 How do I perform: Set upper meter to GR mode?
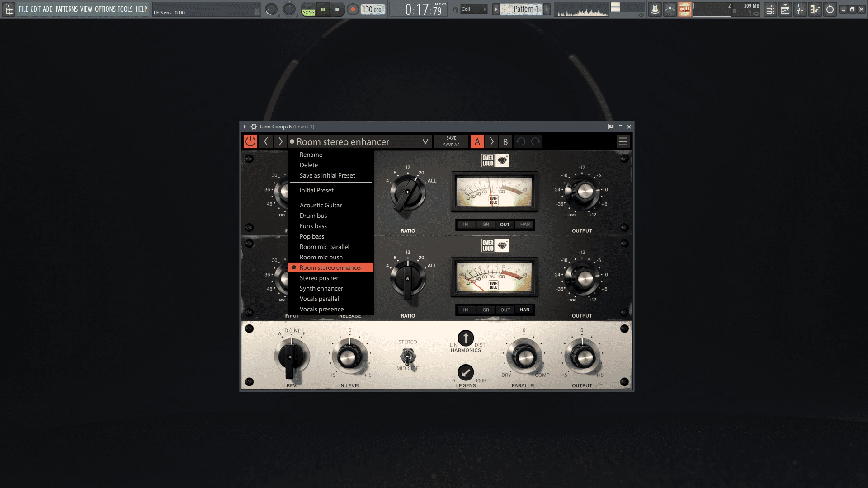pyautogui.click(x=486, y=225)
